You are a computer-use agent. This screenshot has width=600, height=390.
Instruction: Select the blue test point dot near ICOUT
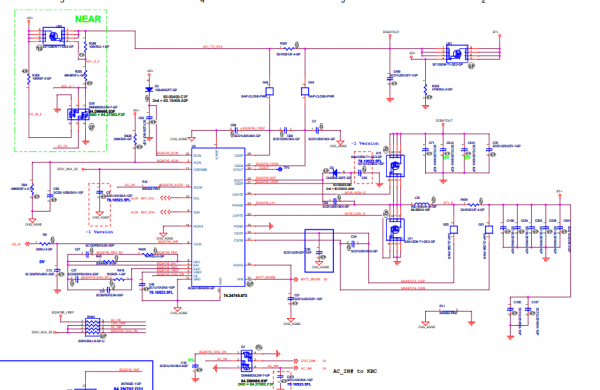click(280, 169)
